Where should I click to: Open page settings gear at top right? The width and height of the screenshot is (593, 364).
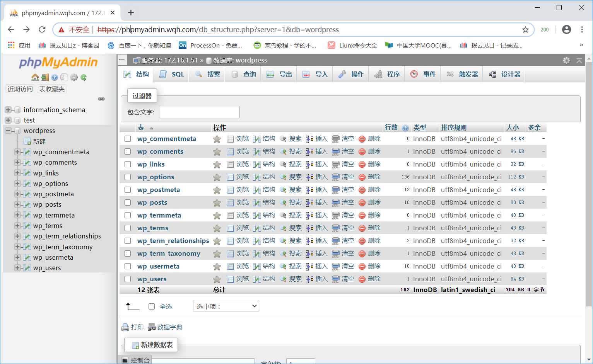click(x=566, y=60)
